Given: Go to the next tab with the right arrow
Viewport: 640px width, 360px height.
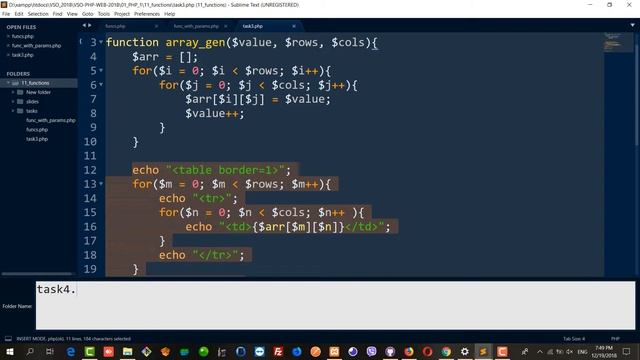Looking at the screenshot, I should tap(90, 25).
